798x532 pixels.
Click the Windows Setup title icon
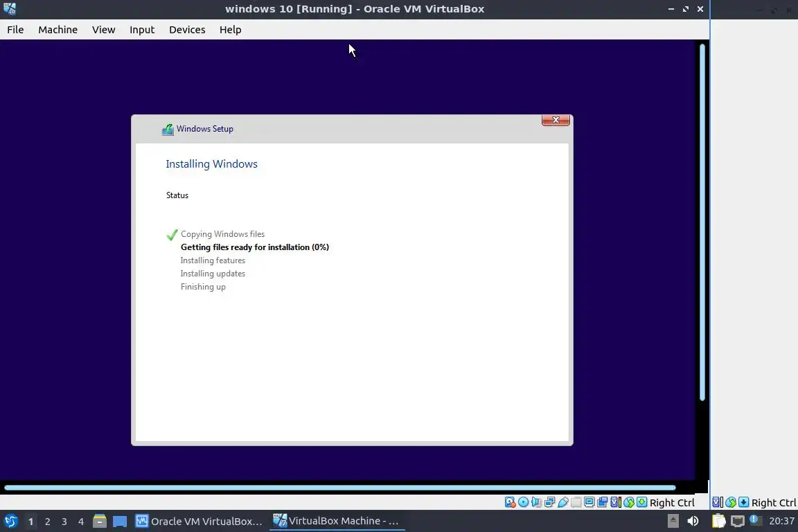pos(168,130)
